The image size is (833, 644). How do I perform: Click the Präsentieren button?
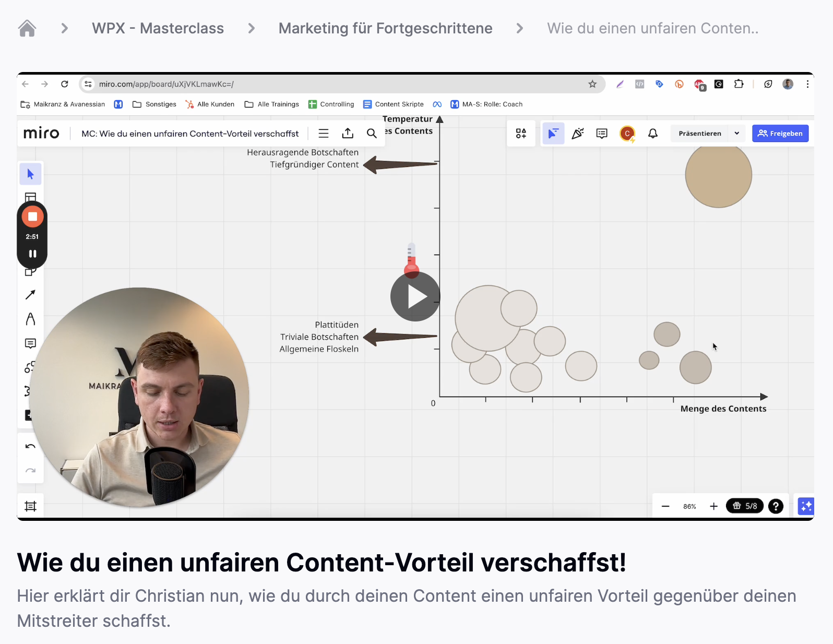[x=699, y=134]
